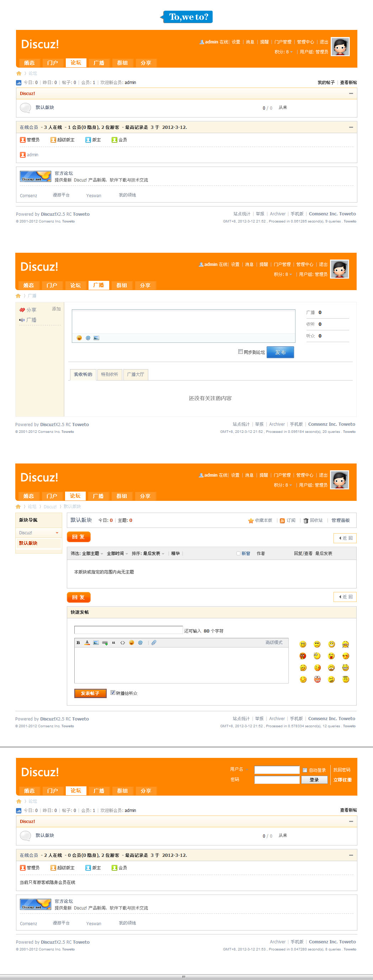
Task: Switch to the 特别收听 tab
Action: coord(110,375)
